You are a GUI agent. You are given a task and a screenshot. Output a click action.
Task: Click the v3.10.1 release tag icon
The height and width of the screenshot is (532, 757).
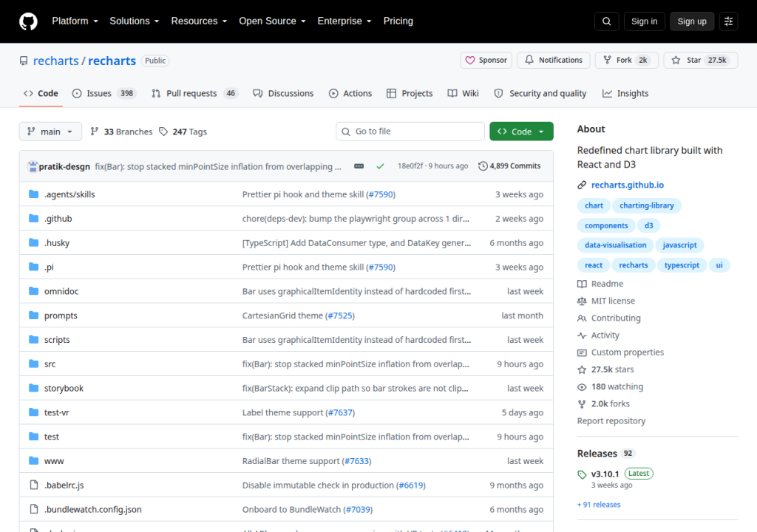582,474
